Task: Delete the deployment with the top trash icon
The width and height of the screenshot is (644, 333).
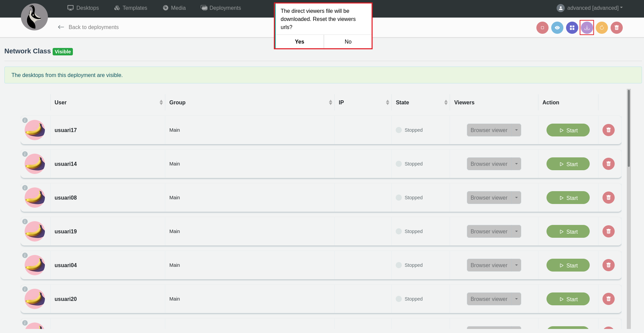Action: click(x=616, y=28)
